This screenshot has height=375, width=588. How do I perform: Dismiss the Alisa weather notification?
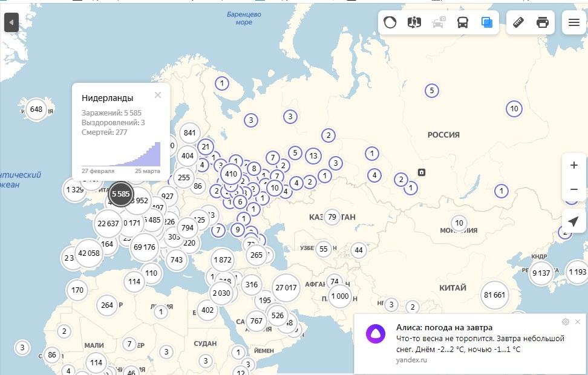pos(578,322)
